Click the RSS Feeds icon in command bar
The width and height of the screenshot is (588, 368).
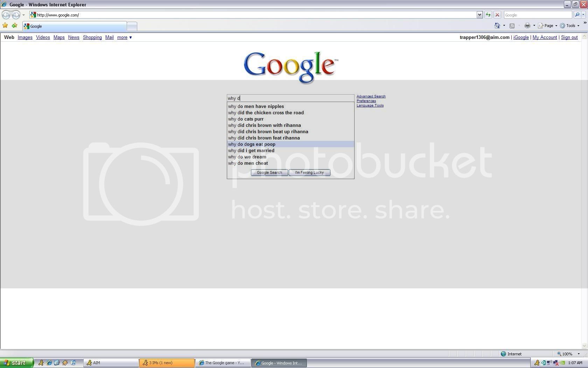point(512,26)
